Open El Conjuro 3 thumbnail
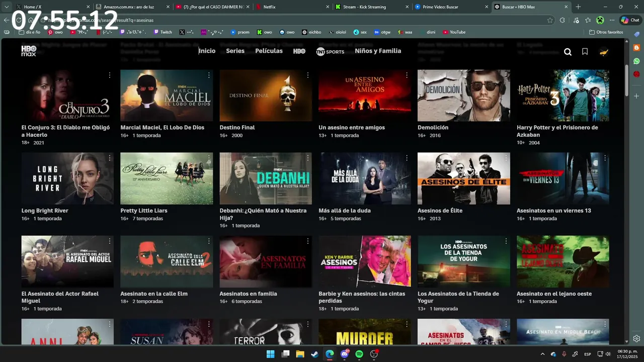 coord(67,96)
